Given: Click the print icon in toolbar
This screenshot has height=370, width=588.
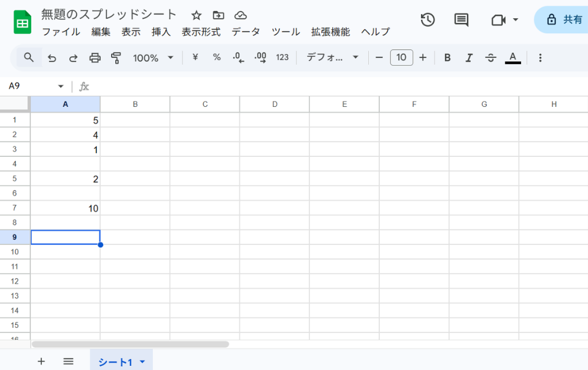Looking at the screenshot, I should (95, 58).
